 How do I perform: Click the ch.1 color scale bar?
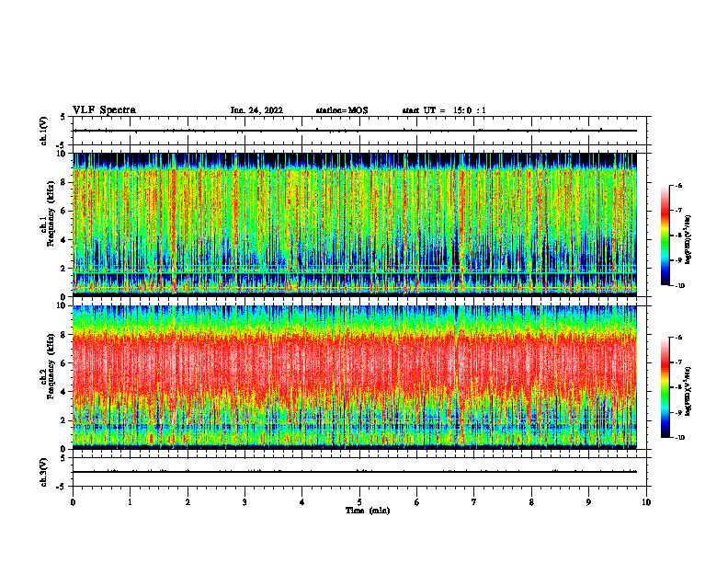[x=665, y=236]
